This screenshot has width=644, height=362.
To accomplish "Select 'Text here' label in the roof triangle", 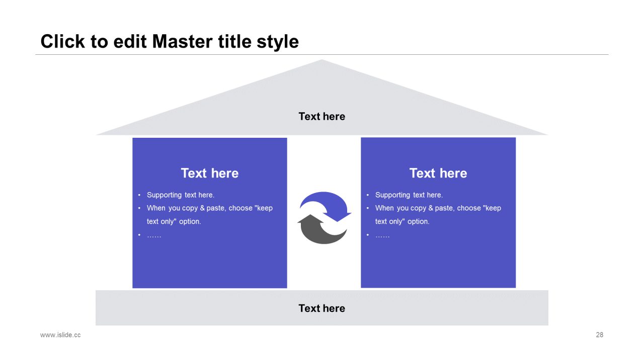I will 322,116.
